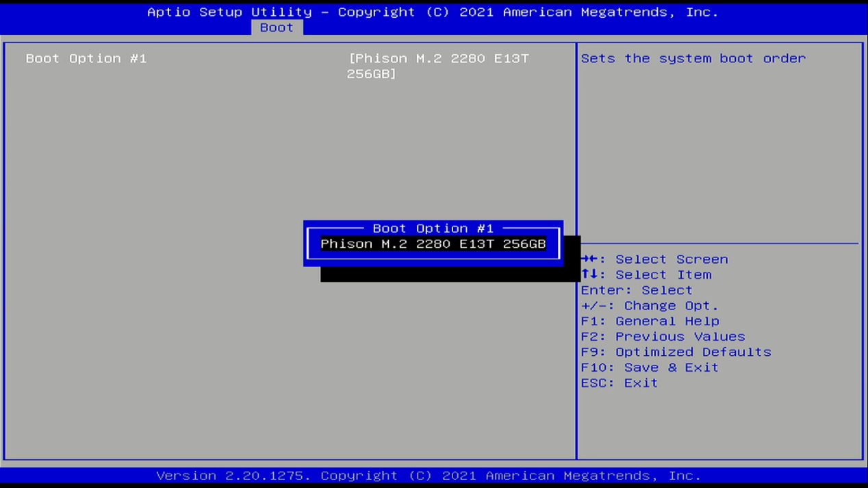Click the black shadow bar beneath the popup
The height and width of the screenshot is (488, 868).
coord(449,274)
